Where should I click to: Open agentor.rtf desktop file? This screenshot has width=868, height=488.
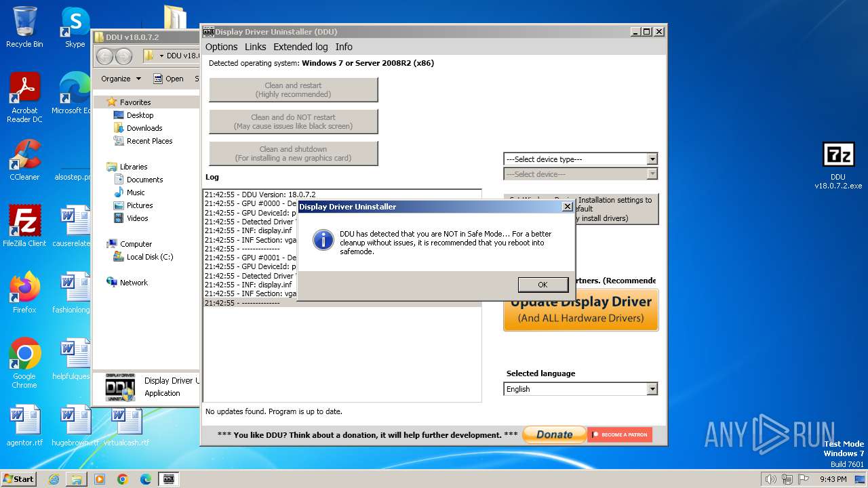(x=24, y=426)
